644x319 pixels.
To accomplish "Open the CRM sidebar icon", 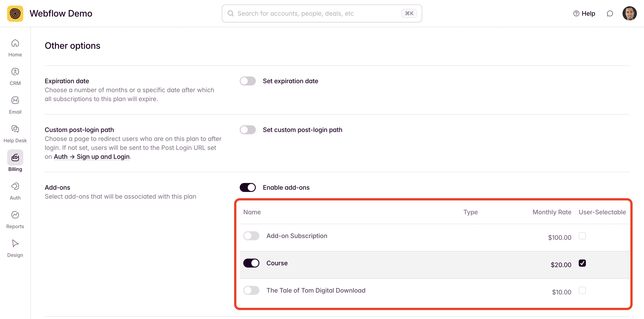I will click(x=15, y=72).
